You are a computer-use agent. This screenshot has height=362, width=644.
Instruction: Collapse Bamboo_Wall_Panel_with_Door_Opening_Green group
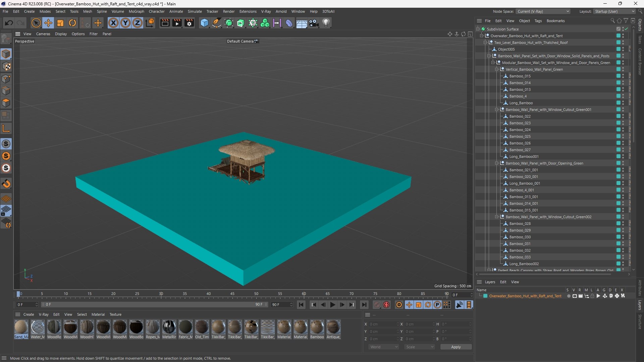pyautogui.click(x=496, y=163)
